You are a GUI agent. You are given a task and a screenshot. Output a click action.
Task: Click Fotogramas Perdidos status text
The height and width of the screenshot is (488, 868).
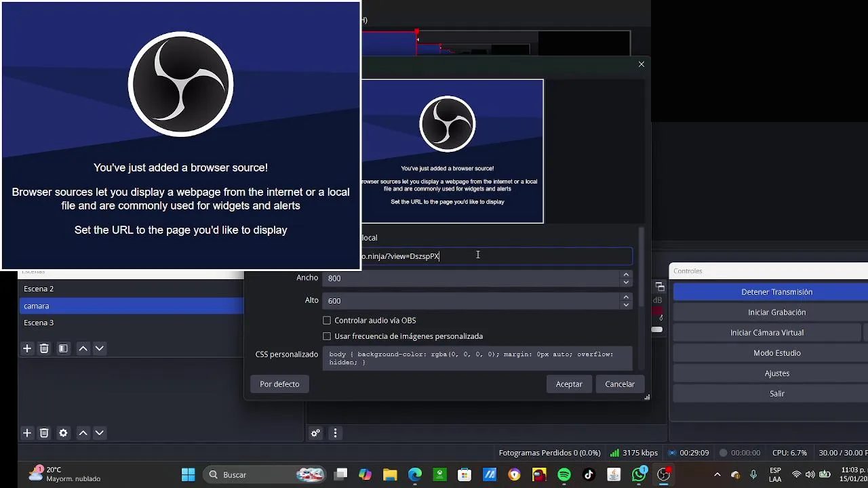549,453
